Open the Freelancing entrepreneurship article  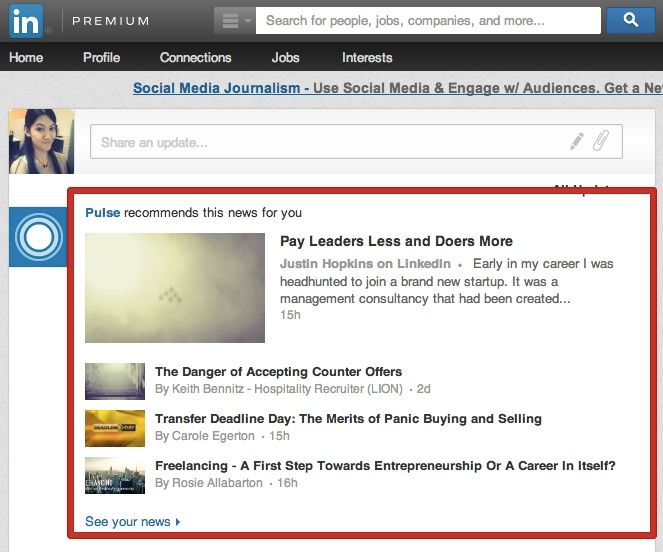tap(385, 465)
